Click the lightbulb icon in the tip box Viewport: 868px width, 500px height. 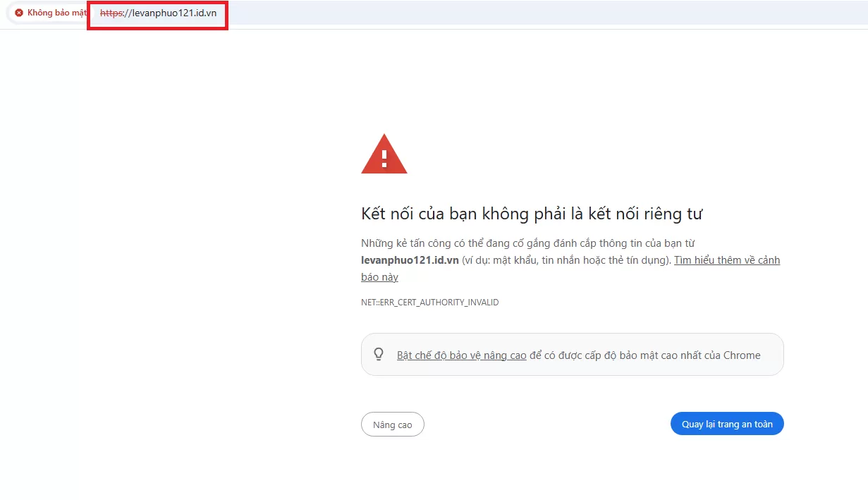[379, 354]
